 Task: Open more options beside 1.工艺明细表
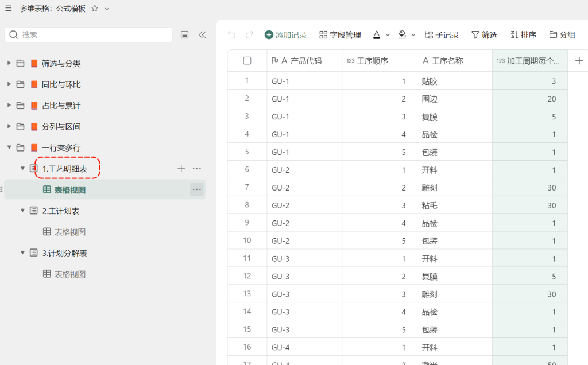(x=197, y=169)
